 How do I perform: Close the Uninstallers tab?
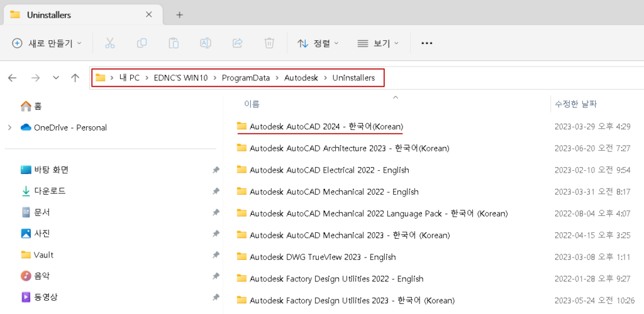point(148,14)
